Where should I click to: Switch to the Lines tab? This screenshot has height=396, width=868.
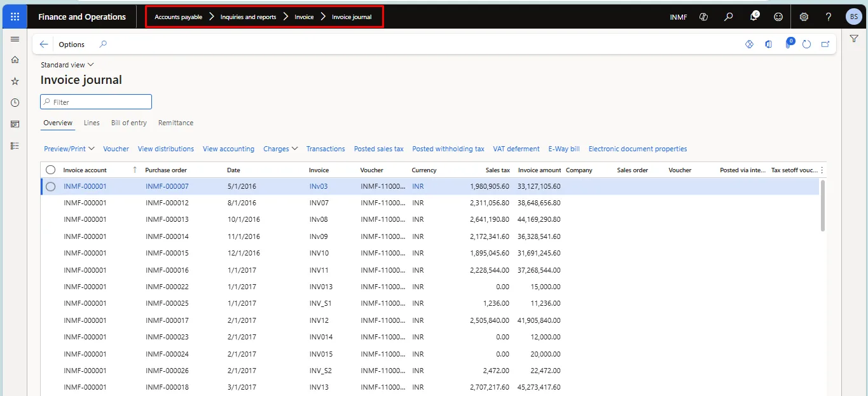(x=92, y=123)
